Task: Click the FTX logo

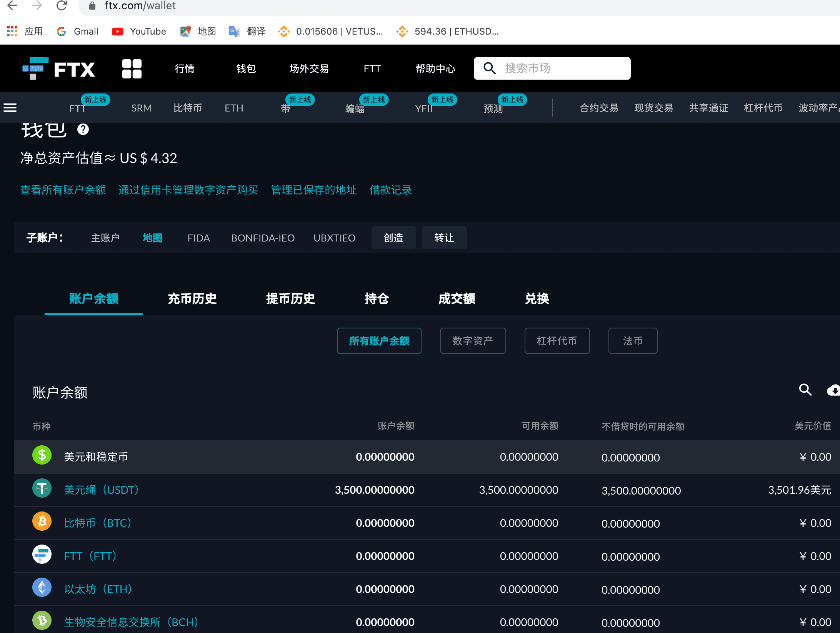Action: point(58,69)
